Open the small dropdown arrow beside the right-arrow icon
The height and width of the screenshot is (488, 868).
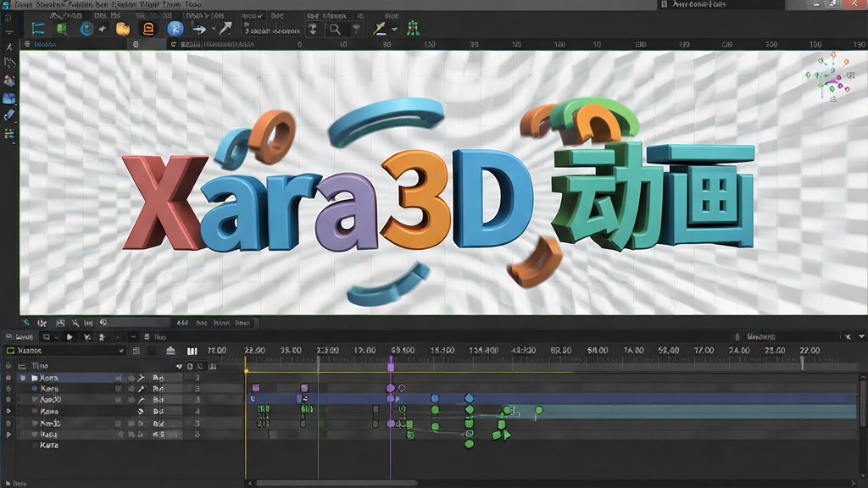click(213, 30)
